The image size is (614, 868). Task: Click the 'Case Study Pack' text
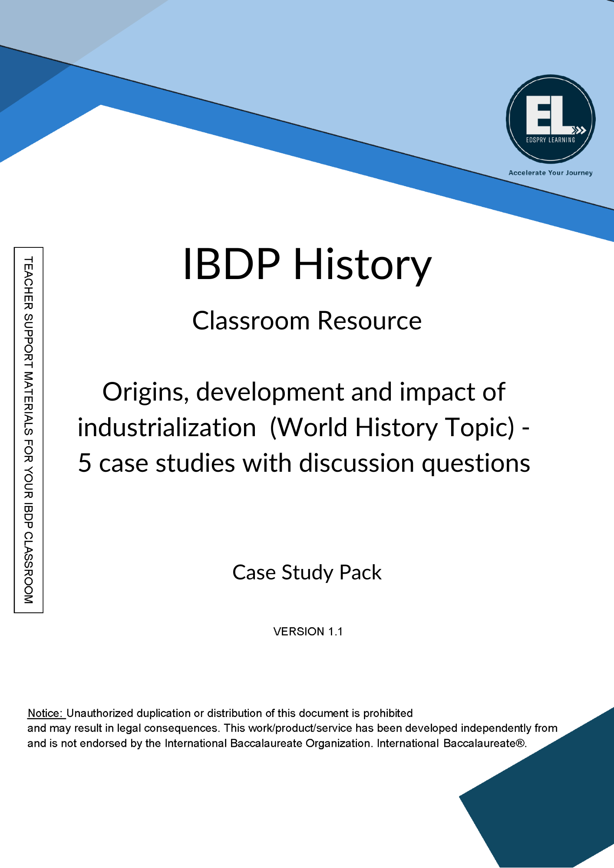click(x=307, y=572)
